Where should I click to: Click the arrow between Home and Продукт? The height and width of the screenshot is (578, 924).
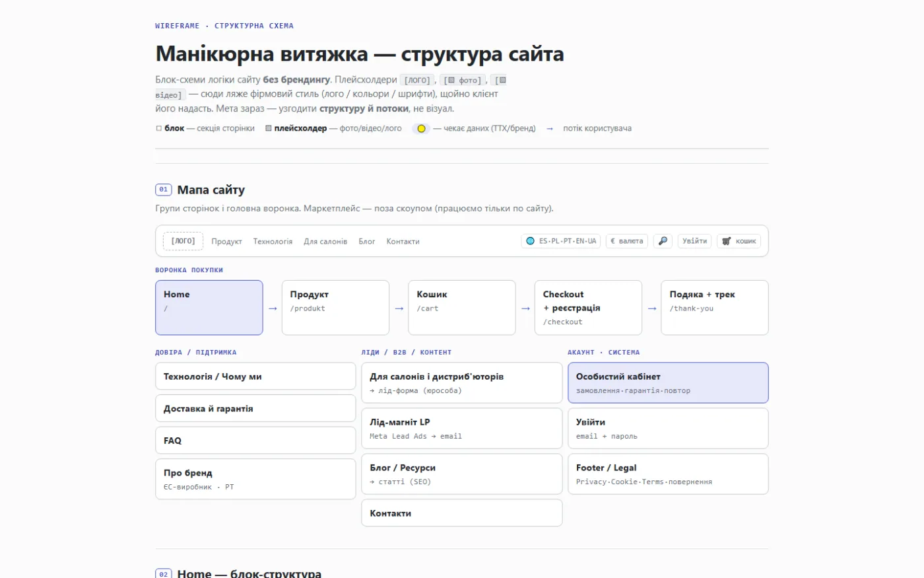tap(273, 308)
